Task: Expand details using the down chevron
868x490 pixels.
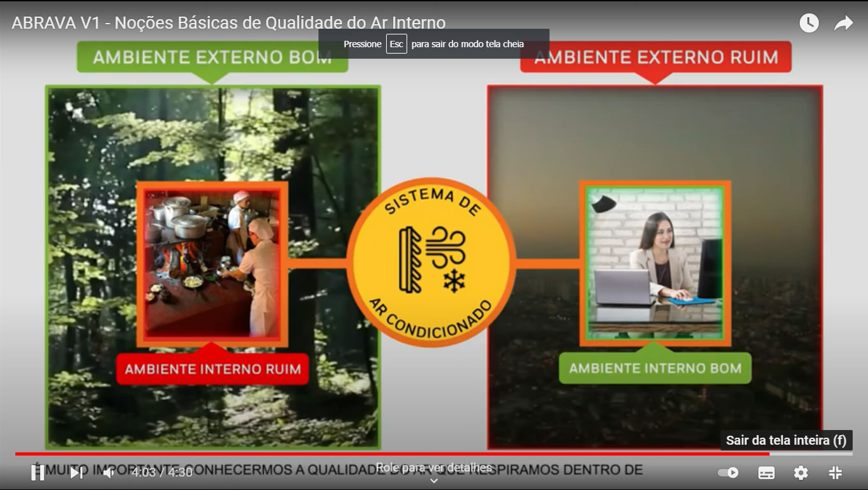Action: coord(434,481)
